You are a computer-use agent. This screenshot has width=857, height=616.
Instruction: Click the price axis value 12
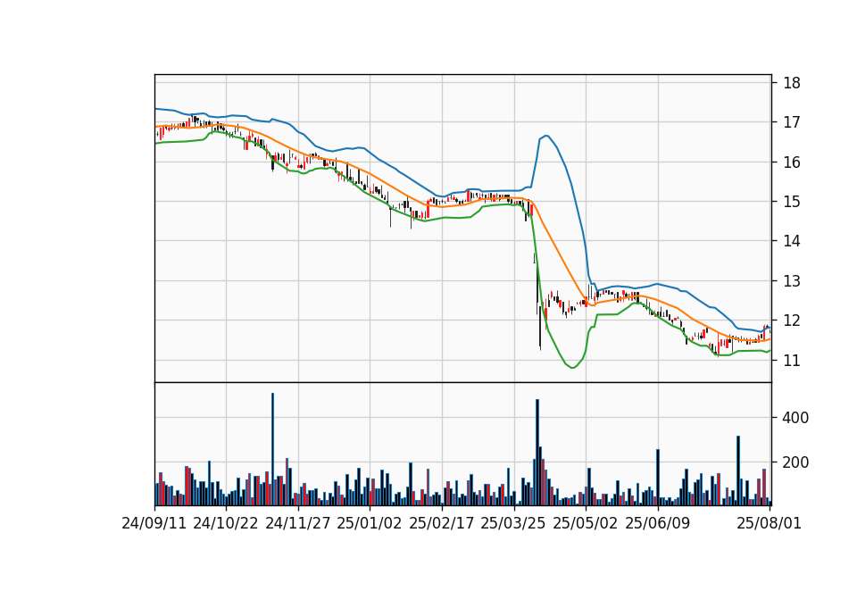(x=792, y=320)
